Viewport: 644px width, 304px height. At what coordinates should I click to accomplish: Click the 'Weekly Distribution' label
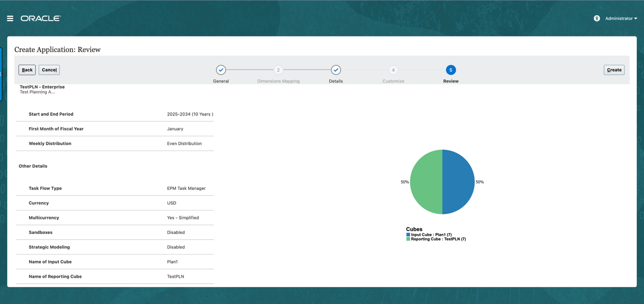[x=50, y=143]
